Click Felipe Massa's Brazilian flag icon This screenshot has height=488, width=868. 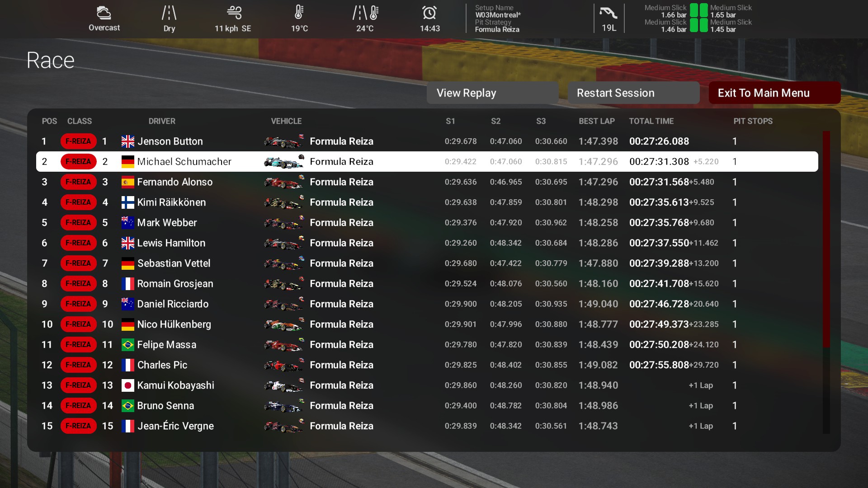[128, 345]
